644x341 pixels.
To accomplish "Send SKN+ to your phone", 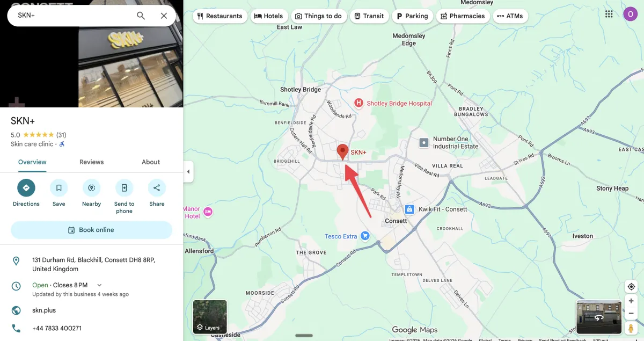I will (124, 188).
